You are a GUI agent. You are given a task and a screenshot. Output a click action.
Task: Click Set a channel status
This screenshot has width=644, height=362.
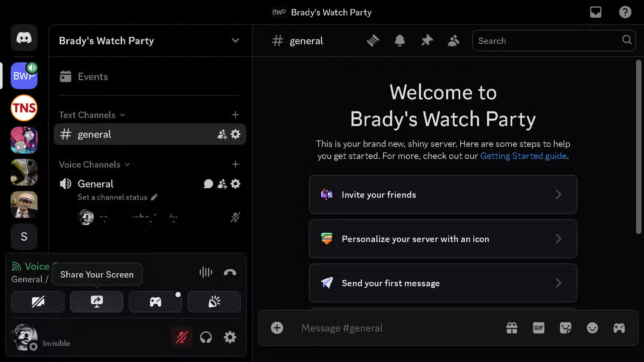tap(117, 197)
